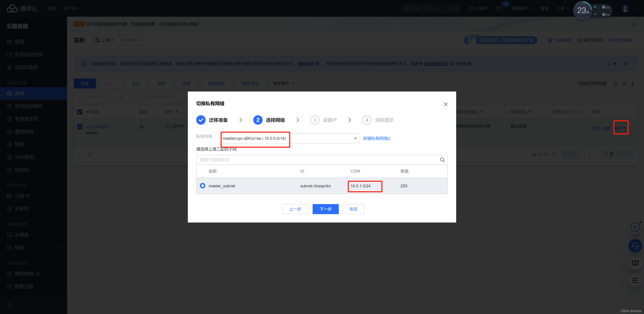Click the top search magnifier icon
Image resolution: width=644 pixels, height=314 pixels.
click(455, 9)
